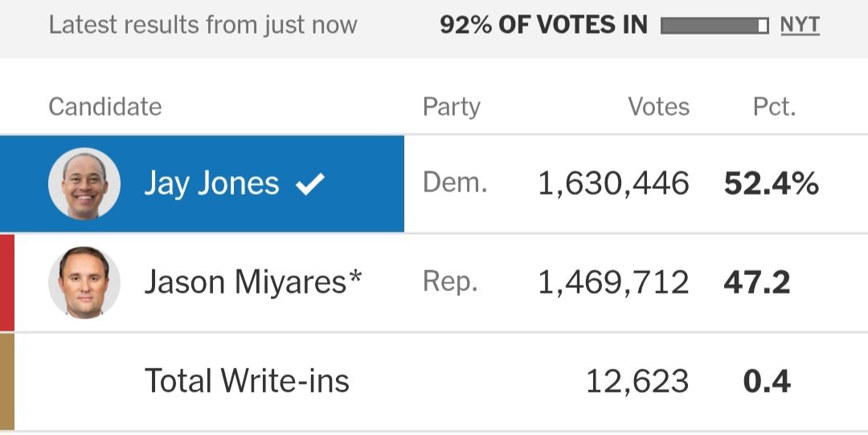The width and height of the screenshot is (868, 435).
Task: Click the tan write-ins color bar
Action: click(x=7, y=381)
